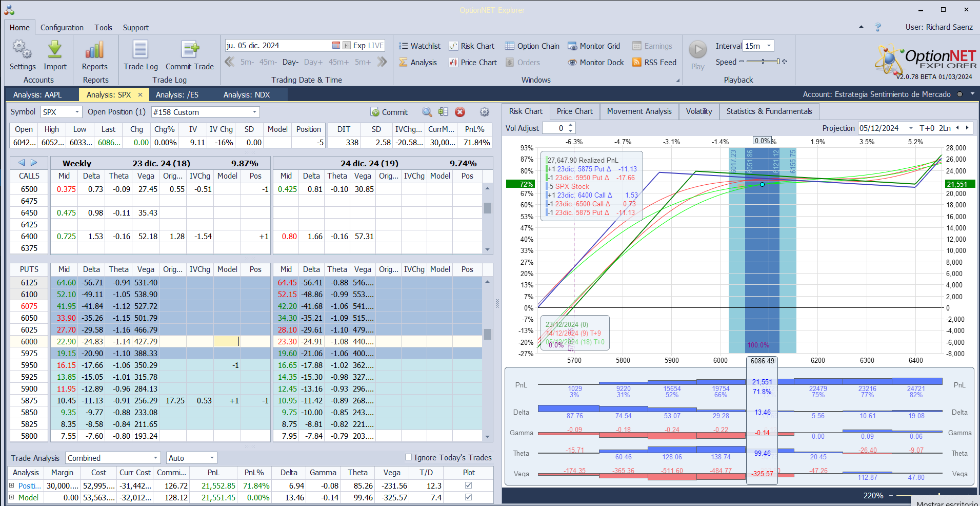Step back one day with Day-
Screen dimensions: 980x506
point(290,62)
